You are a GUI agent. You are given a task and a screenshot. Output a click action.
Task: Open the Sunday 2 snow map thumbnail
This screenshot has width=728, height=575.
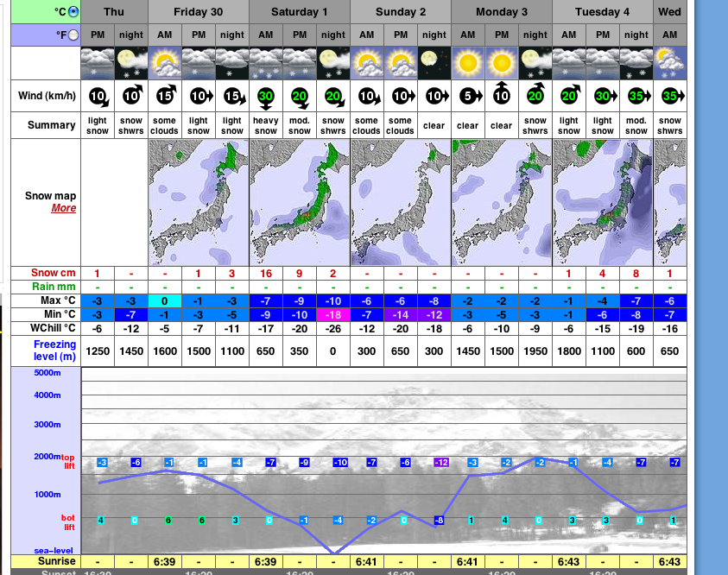tap(401, 203)
